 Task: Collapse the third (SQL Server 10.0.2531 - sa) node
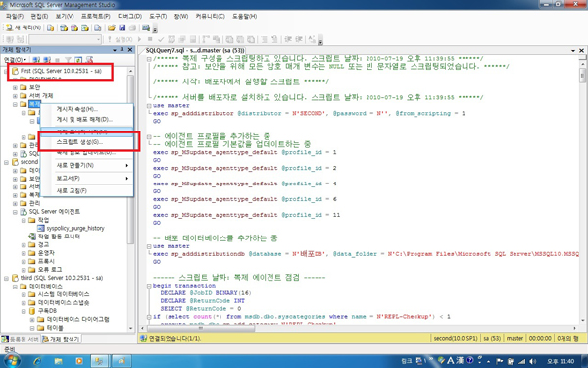click(7, 278)
